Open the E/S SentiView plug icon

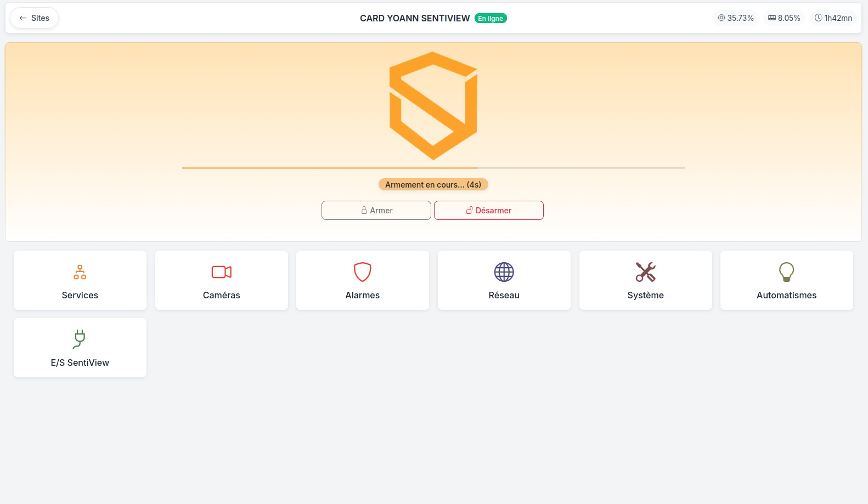(80, 339)
